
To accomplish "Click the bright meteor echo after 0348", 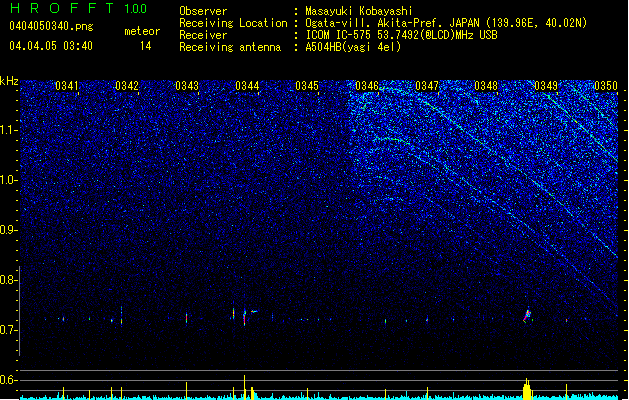I will tap(528, 315).
